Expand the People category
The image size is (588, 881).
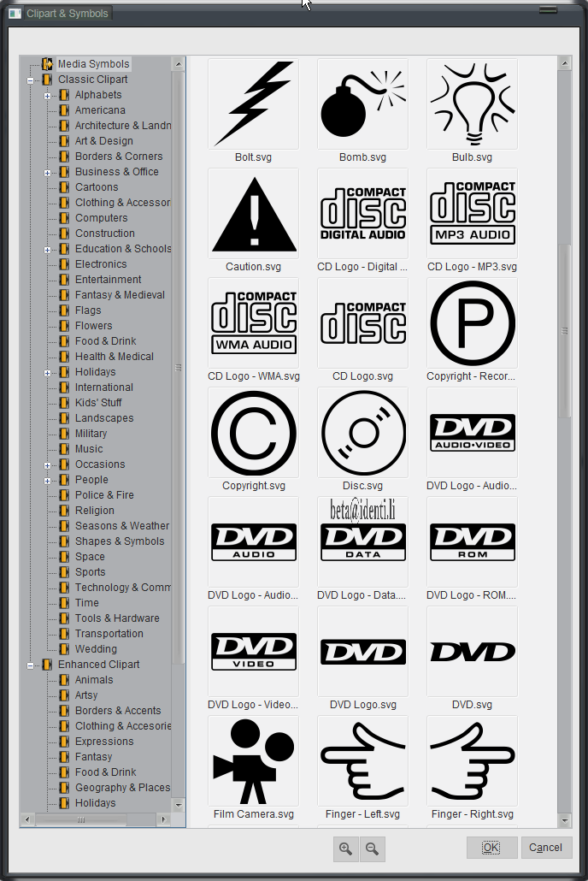[47, 481]
